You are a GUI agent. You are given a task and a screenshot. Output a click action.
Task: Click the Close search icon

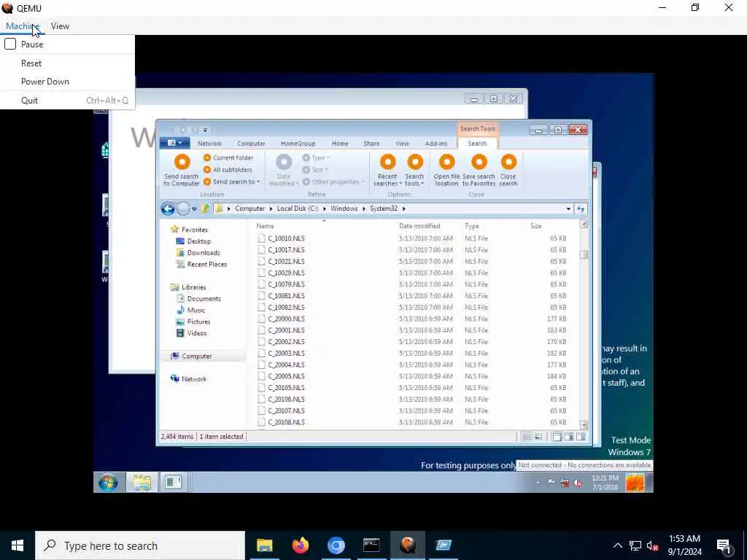pyautogui.click(x=508, y=162)
